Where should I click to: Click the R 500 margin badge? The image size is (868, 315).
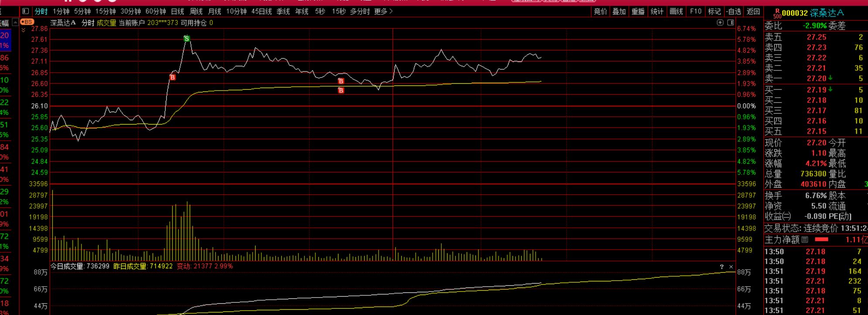point(777,13)
